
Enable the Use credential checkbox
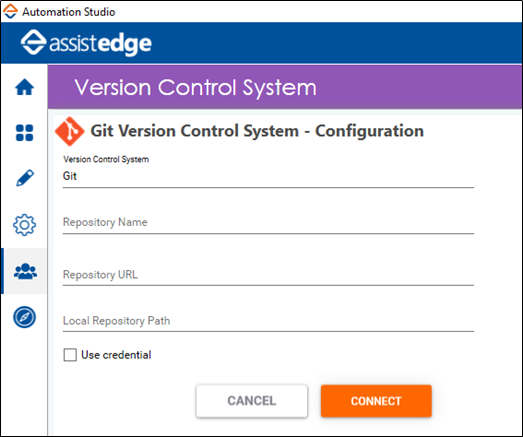pyautogui.click(x=70, y=355)
